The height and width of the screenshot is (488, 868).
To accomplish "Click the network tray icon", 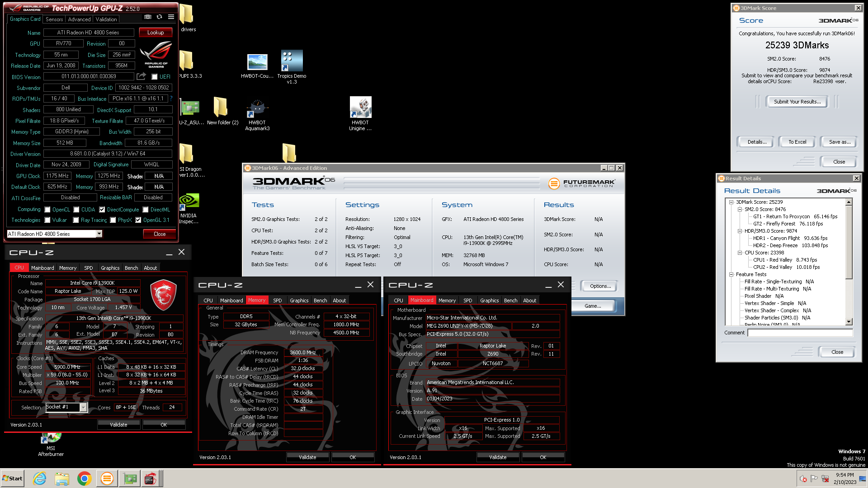I will tap(825, 479).
